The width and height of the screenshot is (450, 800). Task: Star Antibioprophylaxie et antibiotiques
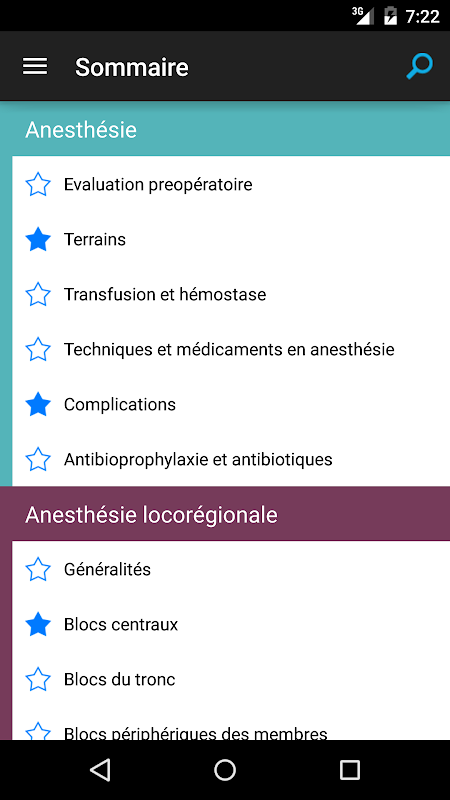[x=38, y=459]
